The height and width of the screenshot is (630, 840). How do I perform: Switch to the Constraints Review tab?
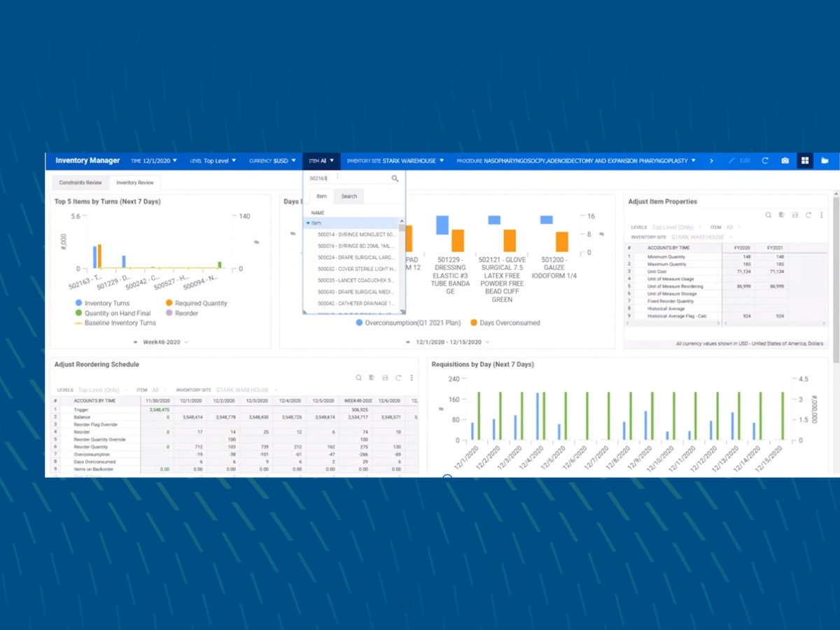pos(80,182)
